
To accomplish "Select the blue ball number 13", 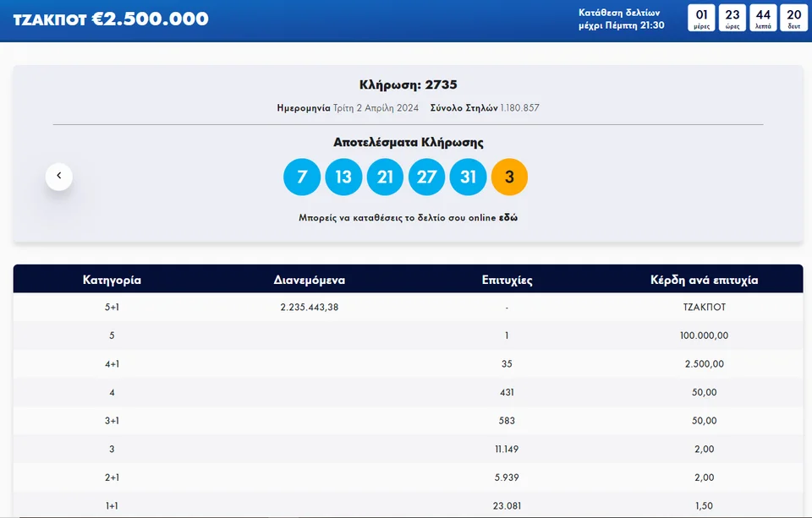I will (343, 177).
